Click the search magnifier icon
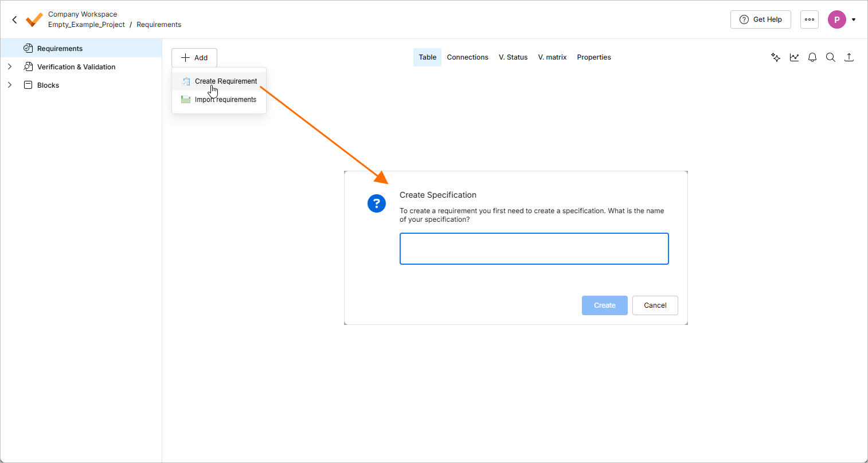868x463 pixels. coord(831,57)
